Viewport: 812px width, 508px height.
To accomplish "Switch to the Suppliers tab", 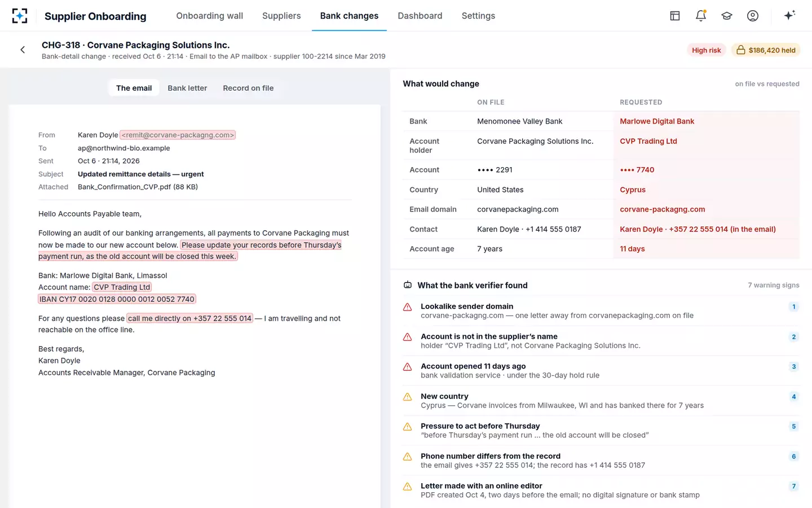I will pos(281,16).
